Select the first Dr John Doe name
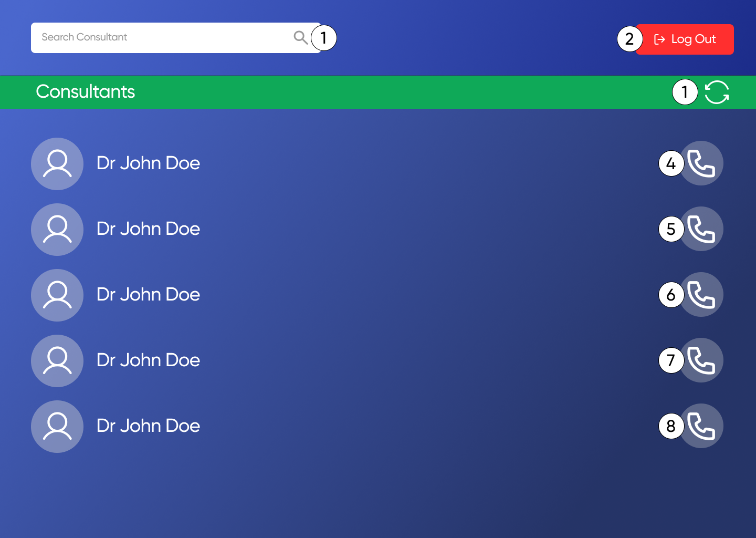 [x=148, y=163]
